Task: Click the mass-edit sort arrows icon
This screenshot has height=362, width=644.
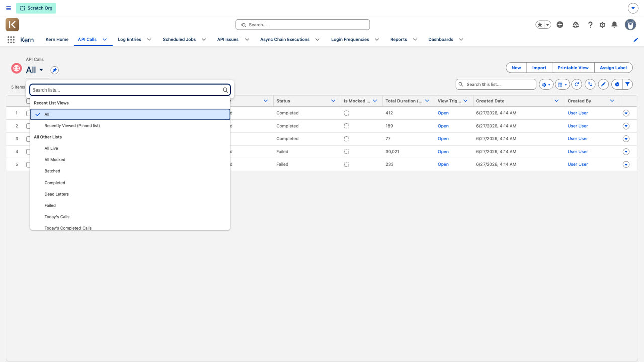Action: [x=590, y=84]
